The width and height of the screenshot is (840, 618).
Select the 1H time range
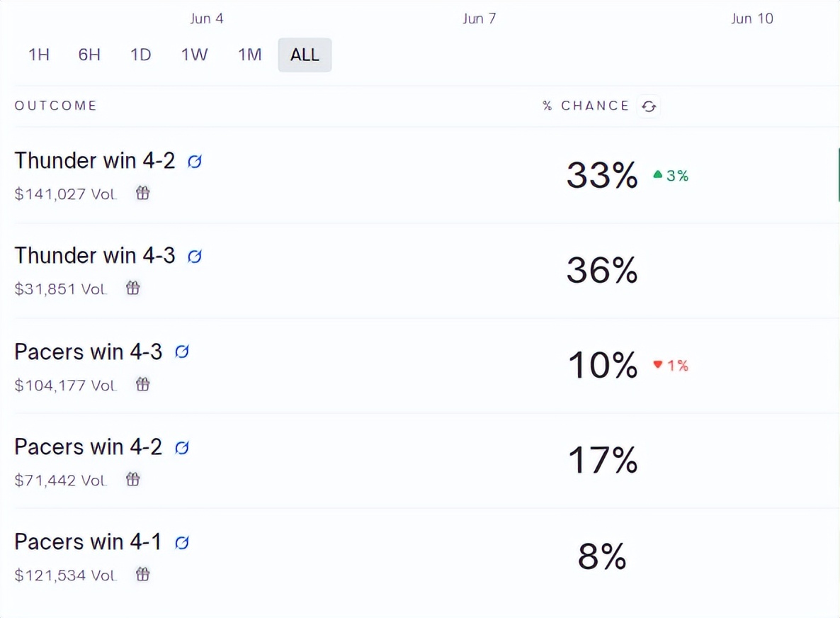point(39,55)
